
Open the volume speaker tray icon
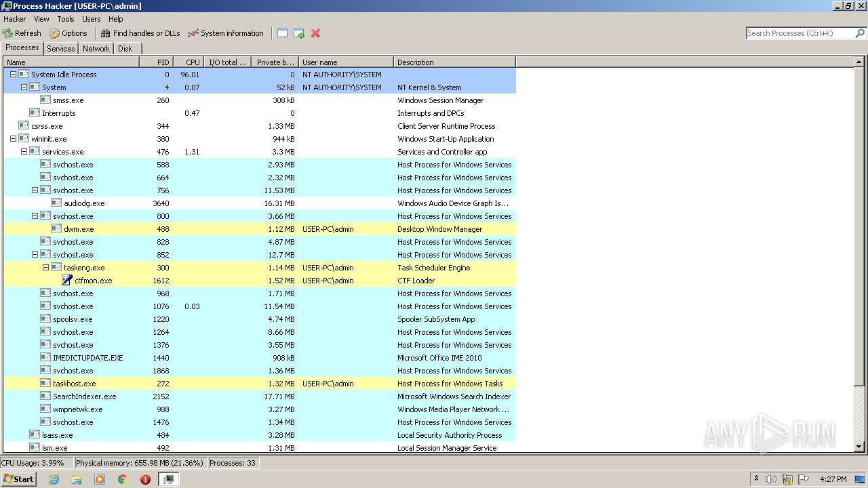pyautogui.click(x=771, y=479)
